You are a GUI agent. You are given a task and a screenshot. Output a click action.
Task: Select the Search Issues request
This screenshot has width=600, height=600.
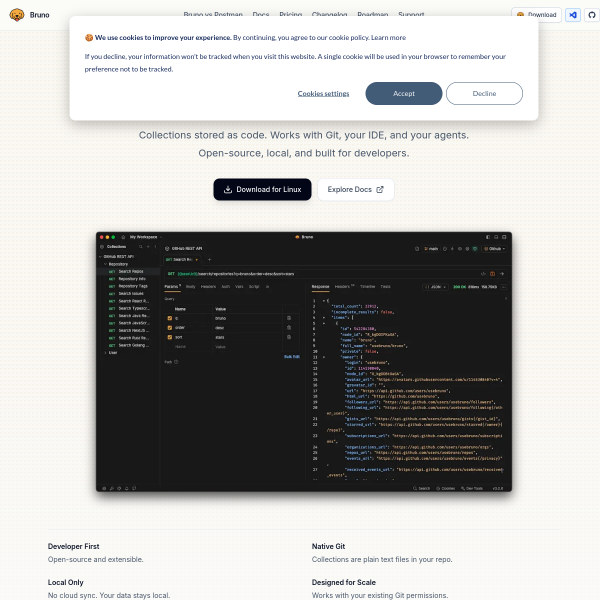[128, 293]
